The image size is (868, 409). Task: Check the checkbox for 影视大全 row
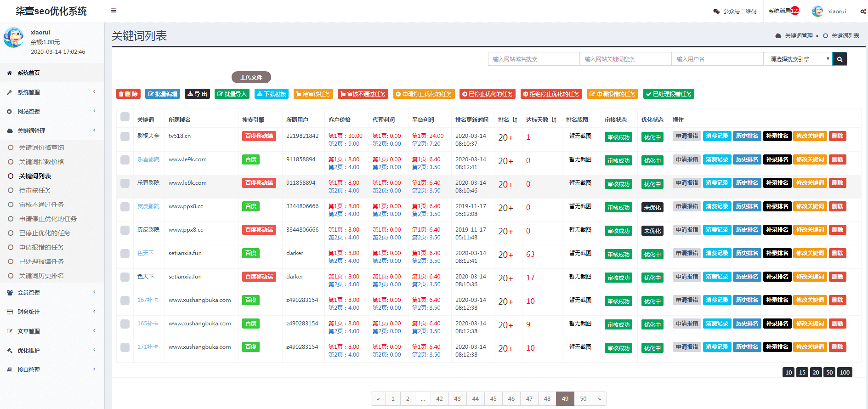pyautogui.click(x=125, y=136)
